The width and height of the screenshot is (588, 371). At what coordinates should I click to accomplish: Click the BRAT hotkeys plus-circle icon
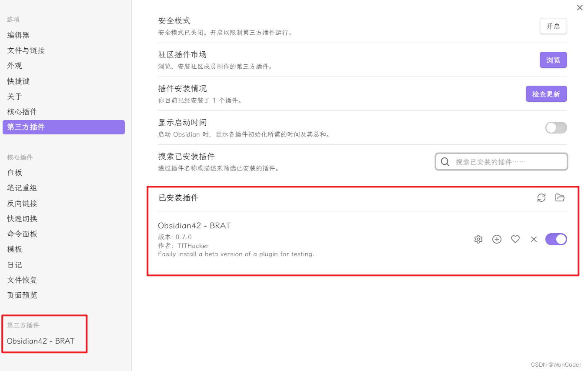pos(497,239)
